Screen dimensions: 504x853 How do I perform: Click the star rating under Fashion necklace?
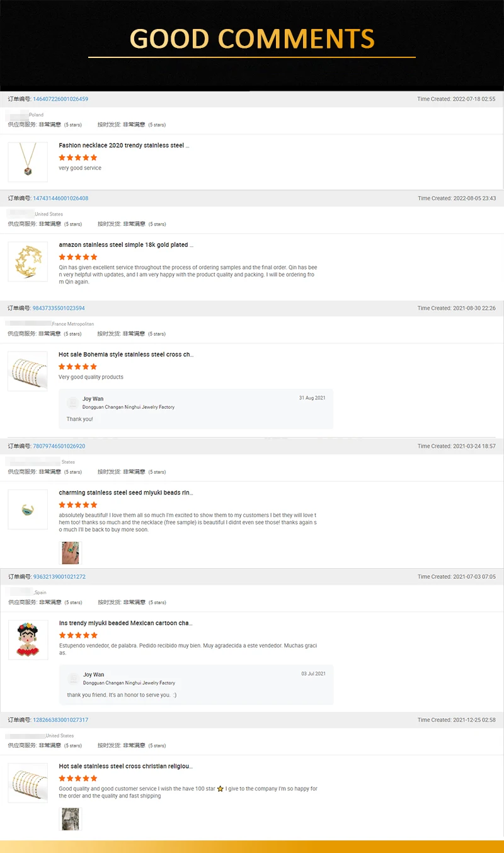click(78, 157)
